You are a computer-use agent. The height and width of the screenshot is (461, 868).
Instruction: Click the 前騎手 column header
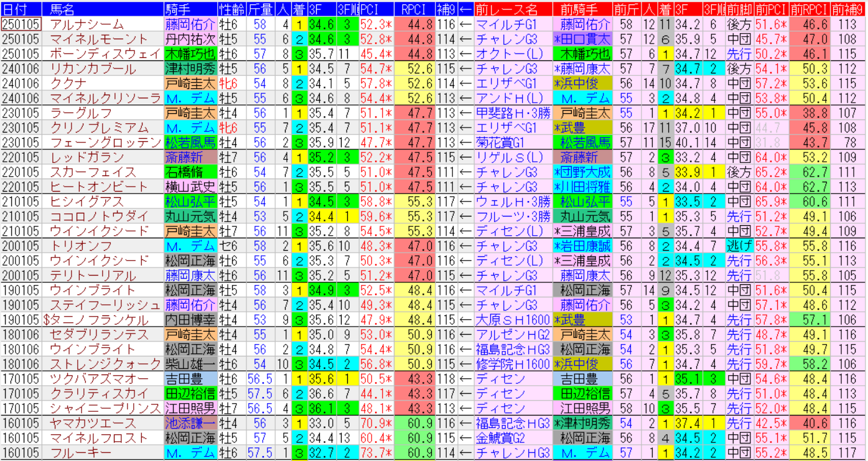point(581,9)
